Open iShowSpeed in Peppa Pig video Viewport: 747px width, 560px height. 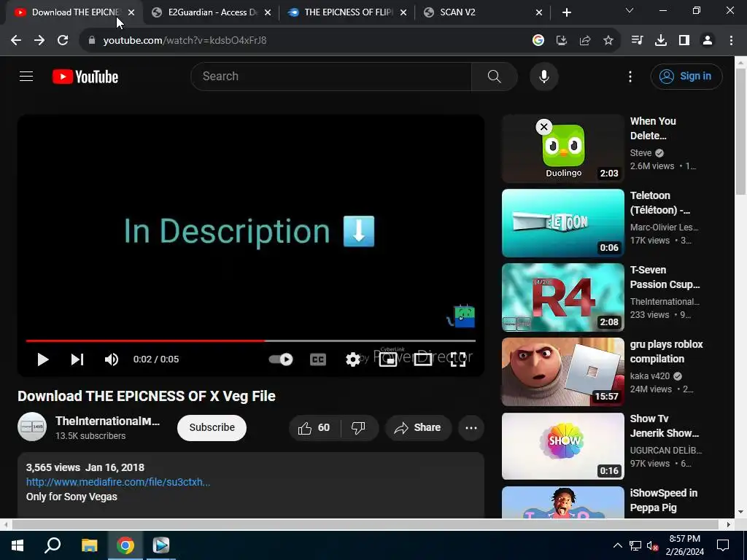[x=562, y=502]
